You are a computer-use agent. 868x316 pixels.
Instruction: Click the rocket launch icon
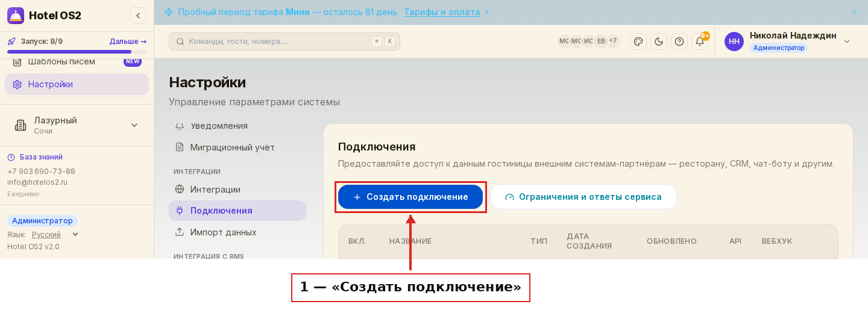[x=11, y=42]
